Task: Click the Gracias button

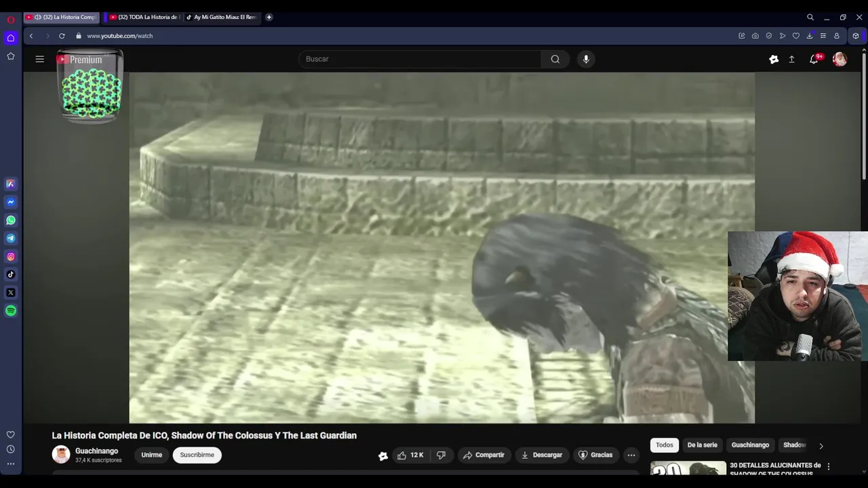Action: (595, 455)
